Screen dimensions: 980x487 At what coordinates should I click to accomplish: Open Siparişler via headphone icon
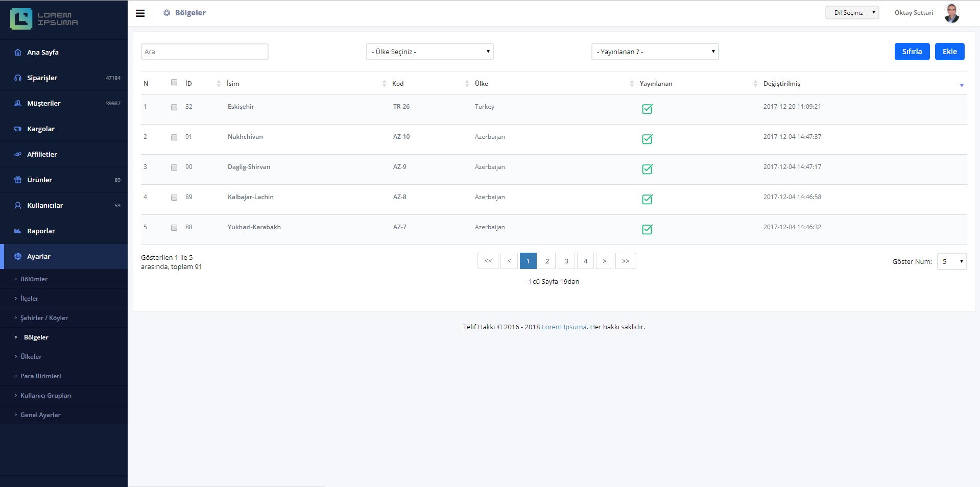(18, 78)
